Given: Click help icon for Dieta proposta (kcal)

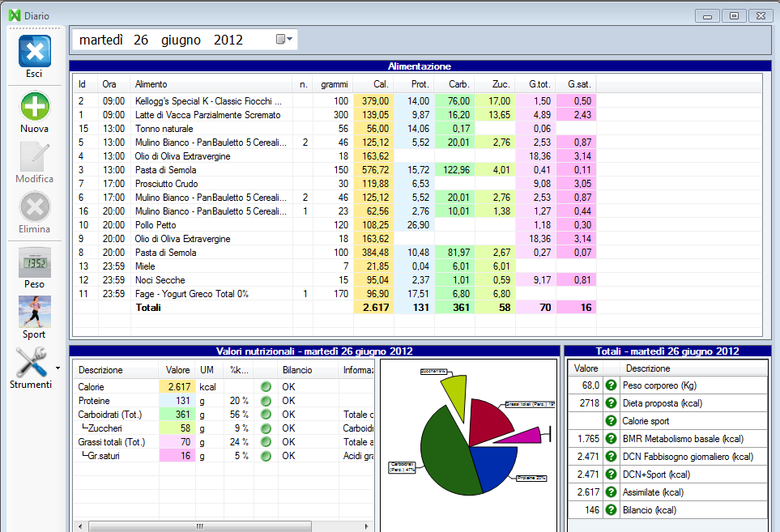Looking at the screenshot, I should pyautogui.click(x=611, y=403).
